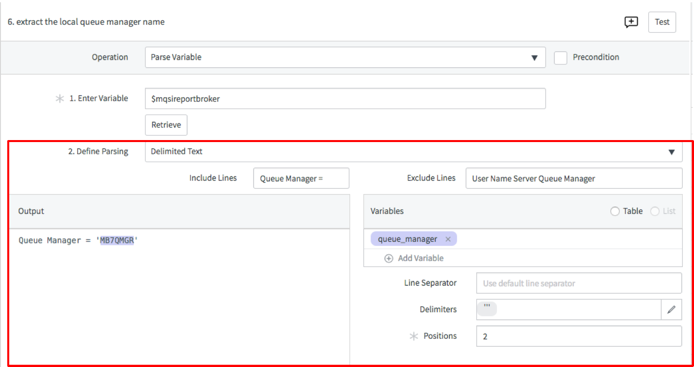Click the highlighted MB7QMGR text in Output
The height and width of the screenshot is (367, 694).
click(x=117, y=240)
